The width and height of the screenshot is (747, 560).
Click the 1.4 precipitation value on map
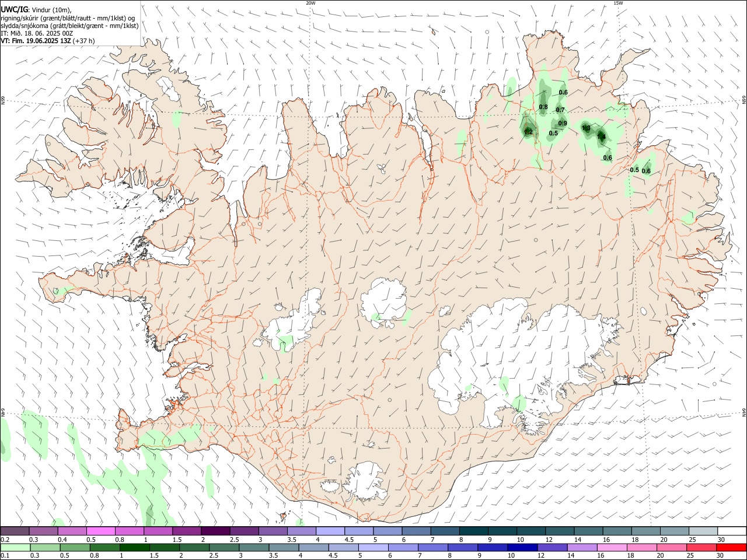click(601, 137)
